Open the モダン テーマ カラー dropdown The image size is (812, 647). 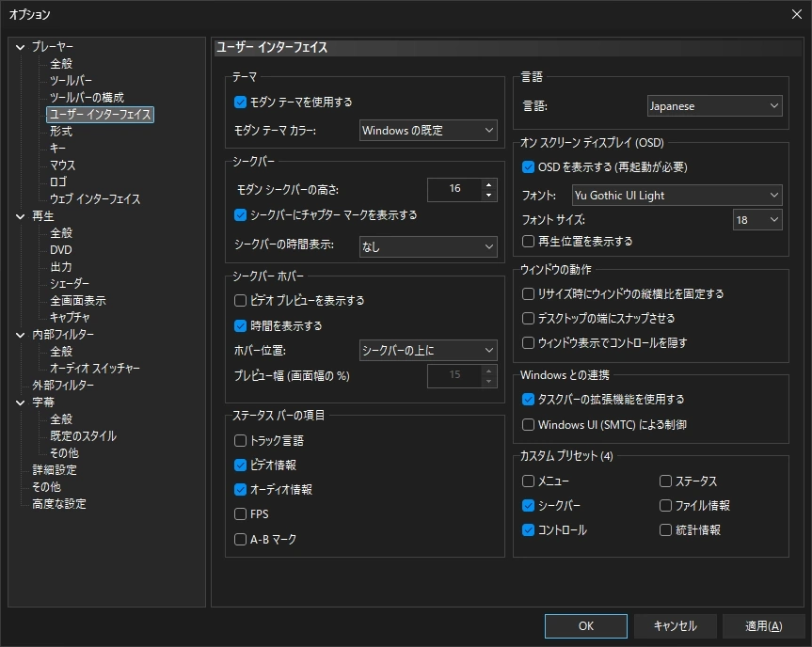click(x=428, y=131)
